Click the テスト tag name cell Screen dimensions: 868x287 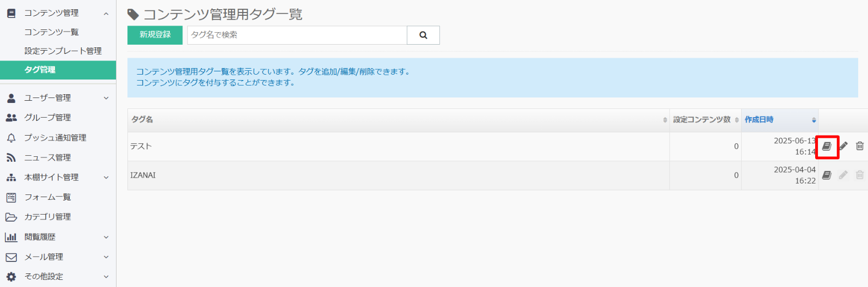coord(399,146)
